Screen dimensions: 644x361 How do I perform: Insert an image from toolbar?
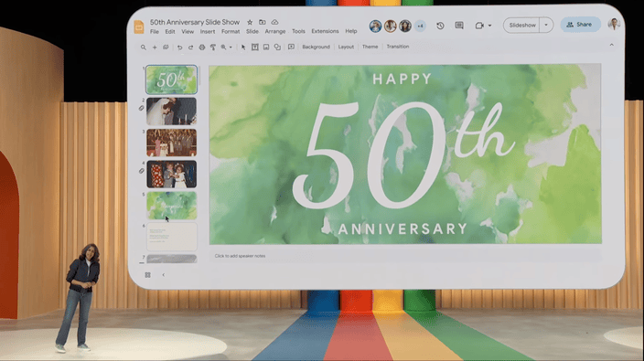pyautogui.click(x=266, y=48)
